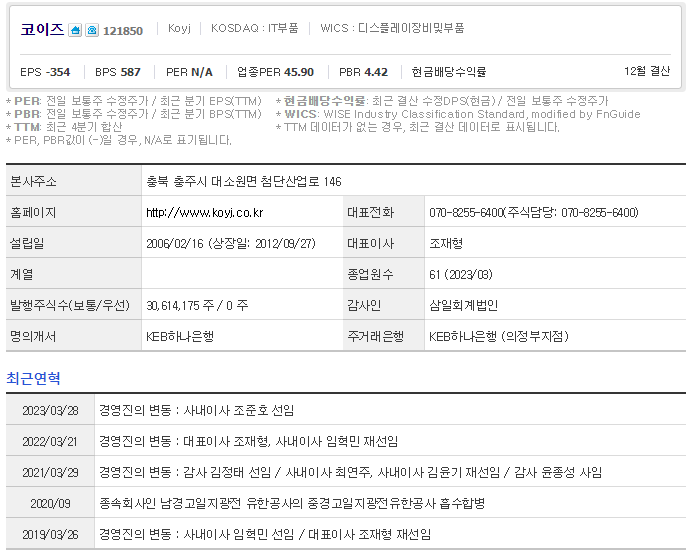Click the PBR definition footnote
The image size is (687, 557).
pyautogui.click(x=134, y=114)
